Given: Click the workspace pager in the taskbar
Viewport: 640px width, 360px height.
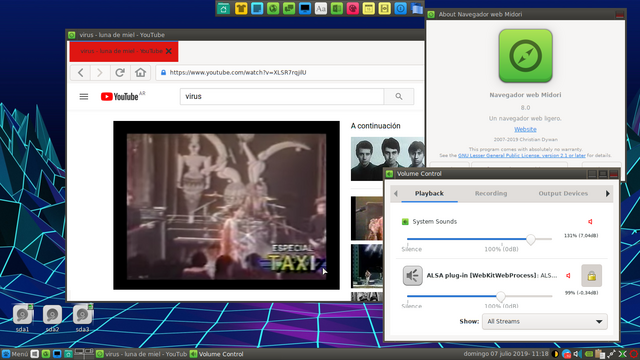Looking at the screenshot, I should pyautogui.click(x=84, y=354).
